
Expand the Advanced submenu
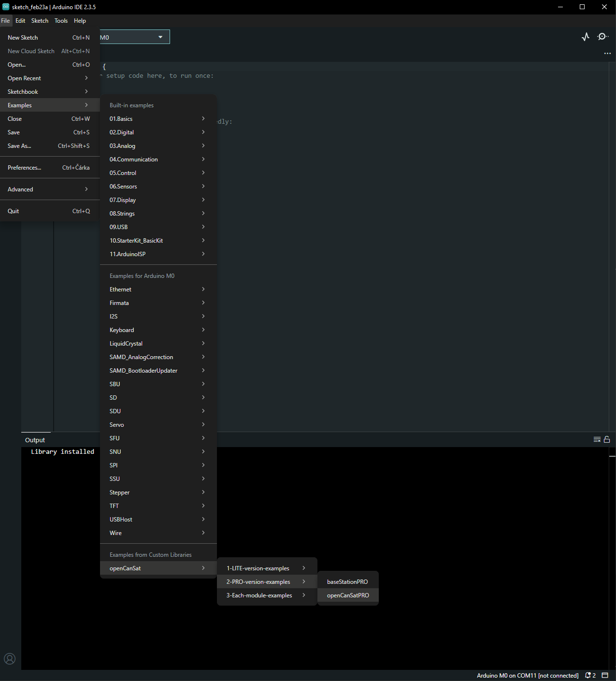pos(50,189)
